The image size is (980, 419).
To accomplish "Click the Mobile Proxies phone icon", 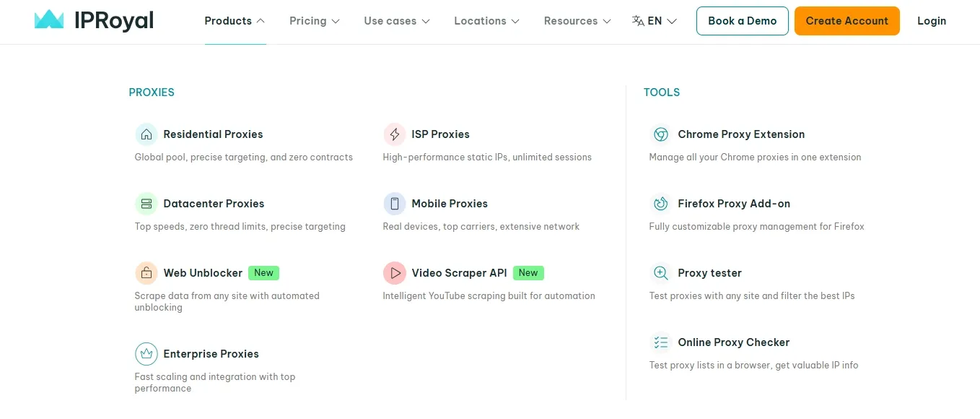I will [395, 204].
